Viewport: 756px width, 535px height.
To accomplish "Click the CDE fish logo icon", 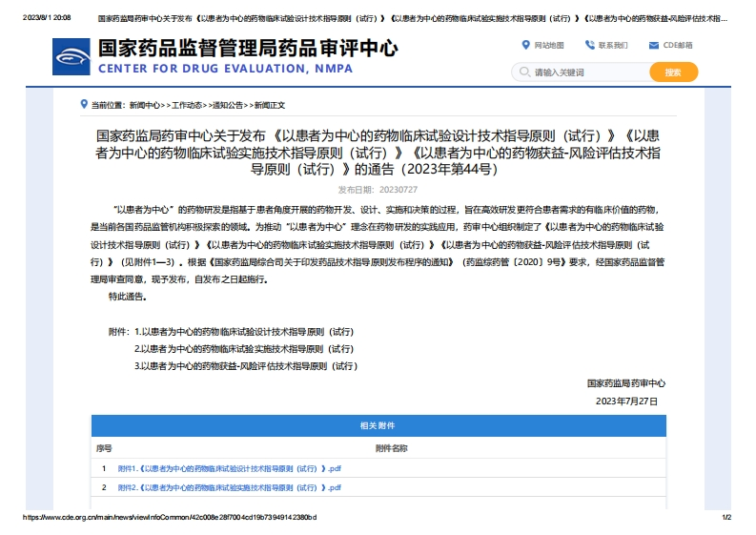I will pos(72,58).
